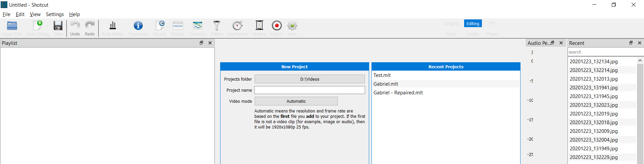Toggle the Recent panel toolbar icon
The height and width of the screenshot is (164, 644).
point(160,25)
